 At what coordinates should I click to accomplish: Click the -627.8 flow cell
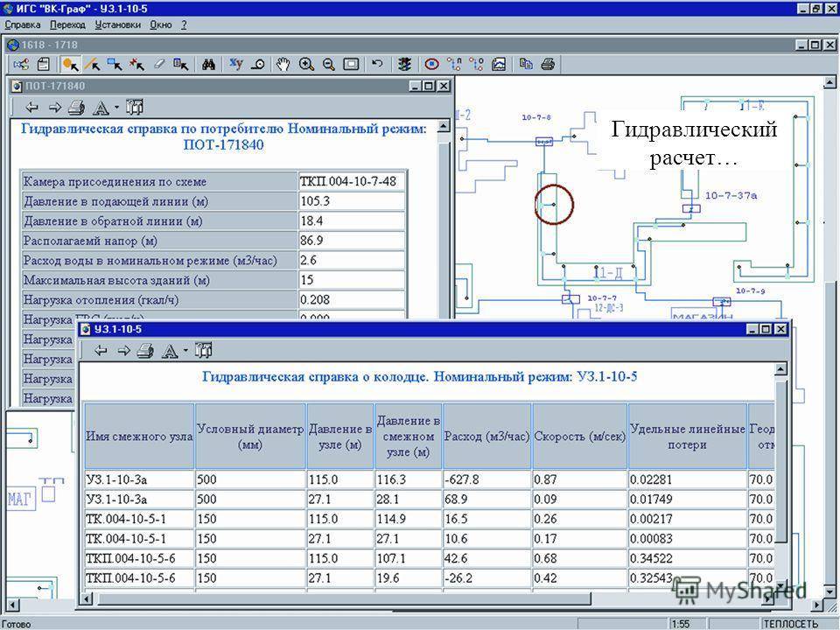coord(487,479)
